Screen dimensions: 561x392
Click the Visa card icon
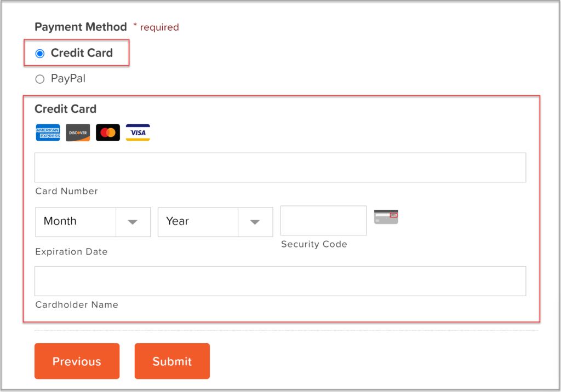[138, 132]
